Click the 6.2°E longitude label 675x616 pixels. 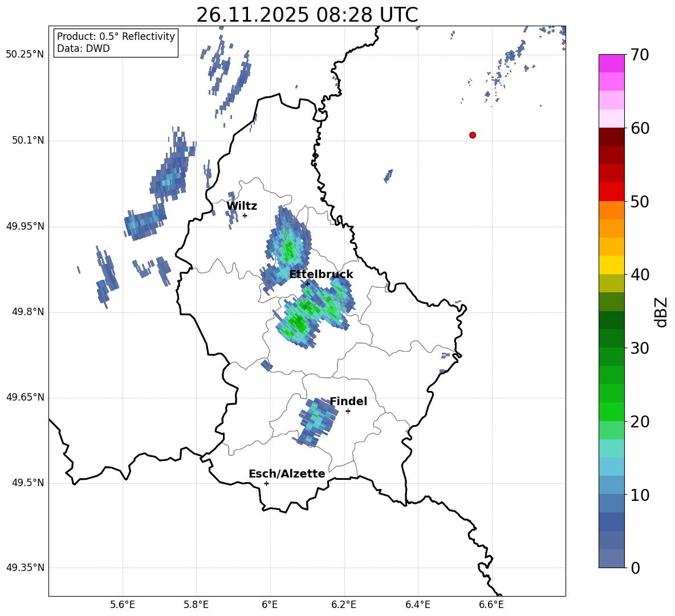tap(344, 605)
